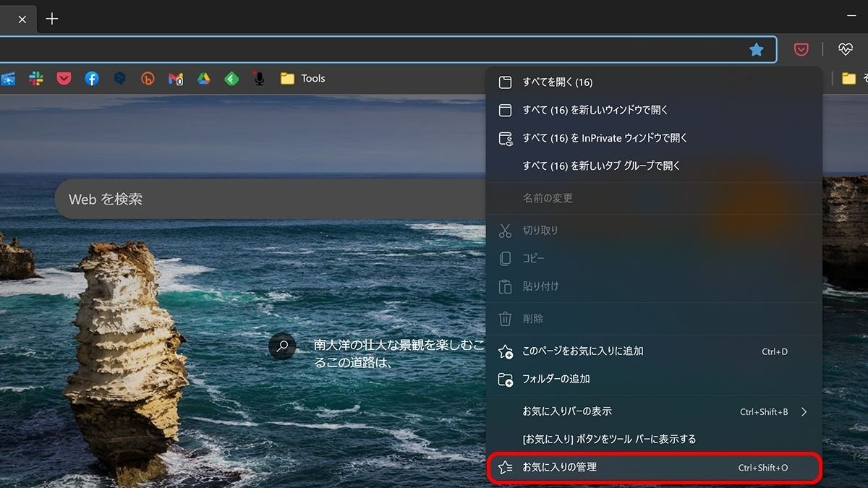Click the magnifier icon beside the image caption

[x=283, y=346]
